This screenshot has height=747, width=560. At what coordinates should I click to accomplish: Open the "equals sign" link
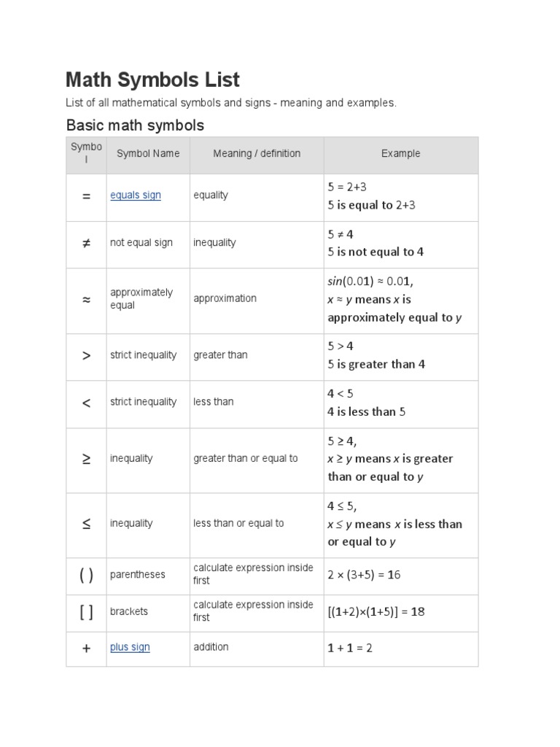136,196
